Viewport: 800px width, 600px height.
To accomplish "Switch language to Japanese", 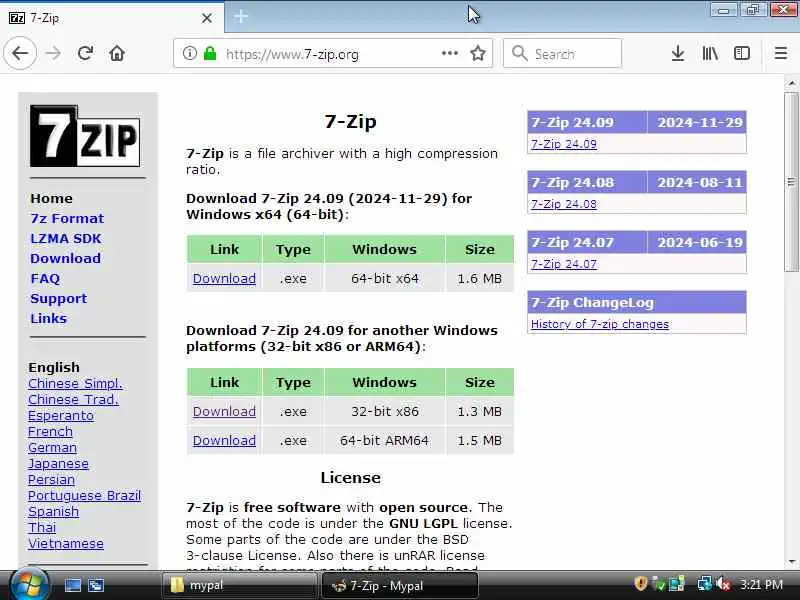I will coord(58,464).
